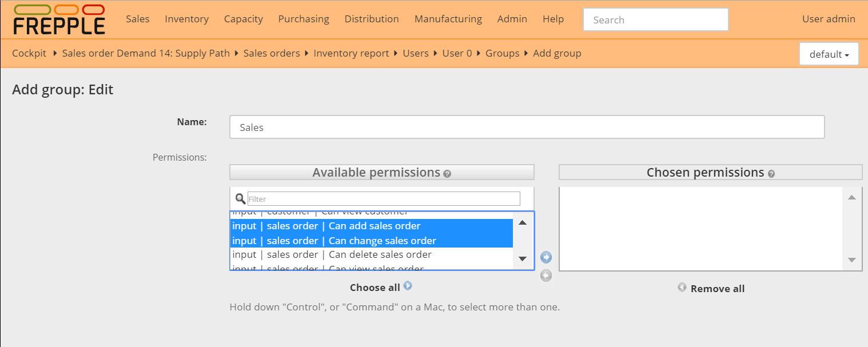Screen dimensions: 868x347
Task: Open the default scenario dropdown
Action: point(829,54)
